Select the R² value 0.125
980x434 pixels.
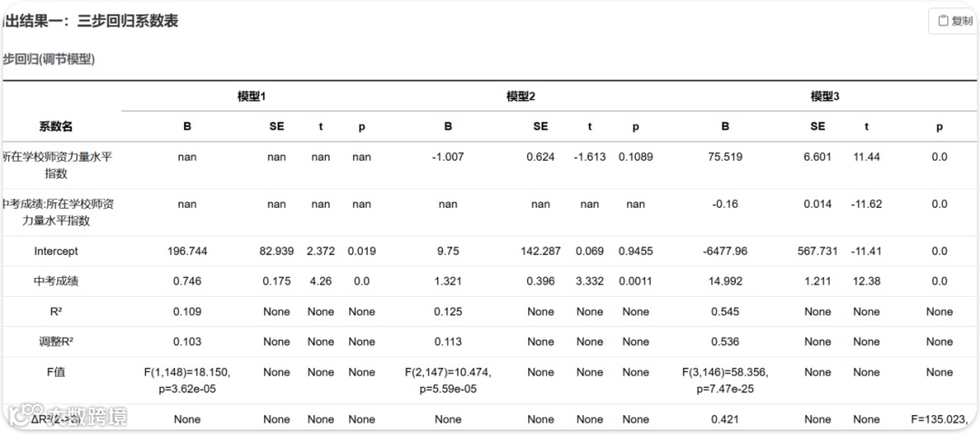(448, 311)
